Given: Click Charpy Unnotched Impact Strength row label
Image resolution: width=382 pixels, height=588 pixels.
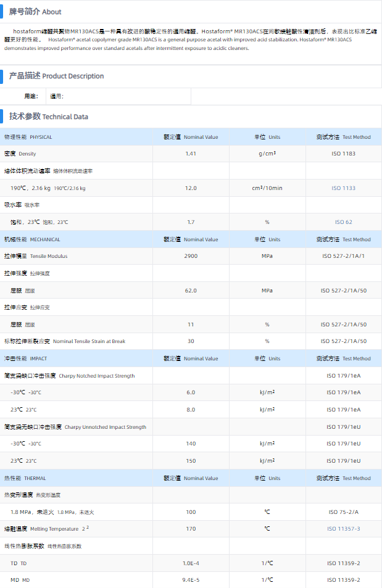Looking at the screenshot, I should (75, 427).
